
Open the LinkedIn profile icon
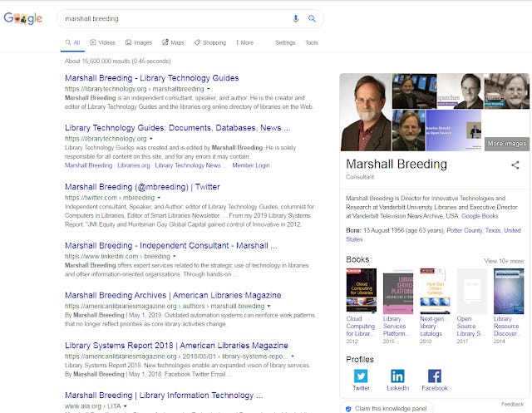click(x=397, y=376)
